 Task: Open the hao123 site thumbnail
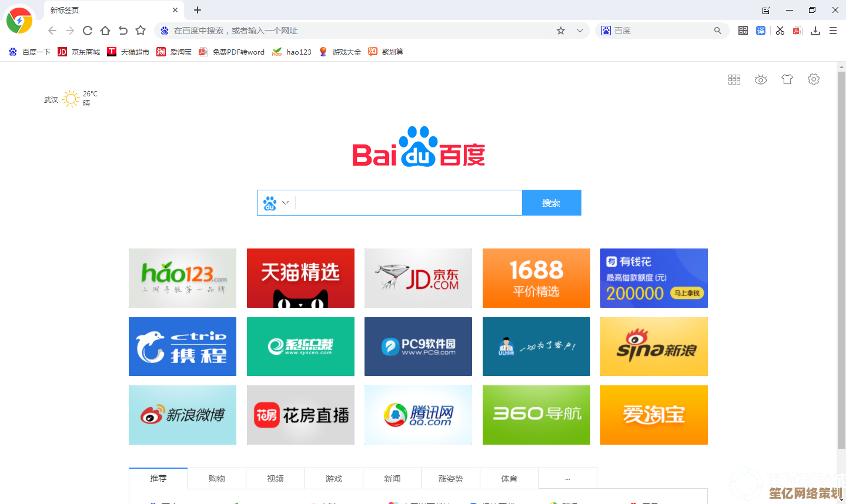click(182, 278)
